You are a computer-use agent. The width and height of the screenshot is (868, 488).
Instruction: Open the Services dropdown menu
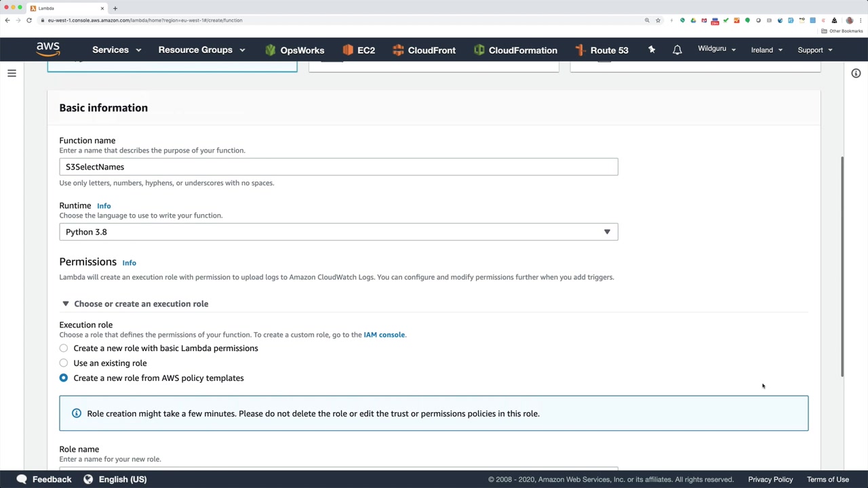[117, 50]
